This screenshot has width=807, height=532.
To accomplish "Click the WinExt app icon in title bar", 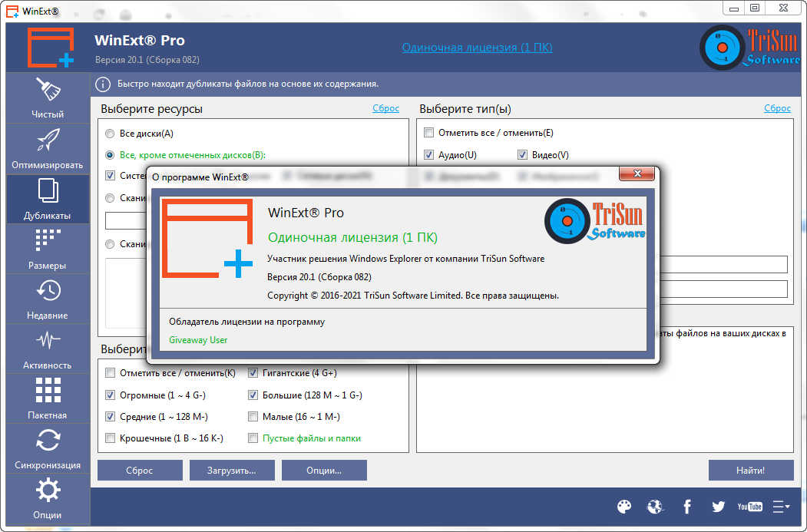I will coord(12,11).
